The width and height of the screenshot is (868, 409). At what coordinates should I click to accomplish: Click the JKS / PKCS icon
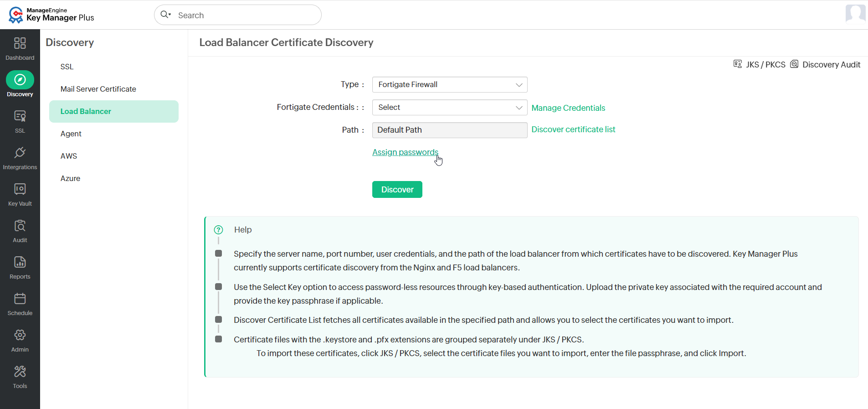738,64
